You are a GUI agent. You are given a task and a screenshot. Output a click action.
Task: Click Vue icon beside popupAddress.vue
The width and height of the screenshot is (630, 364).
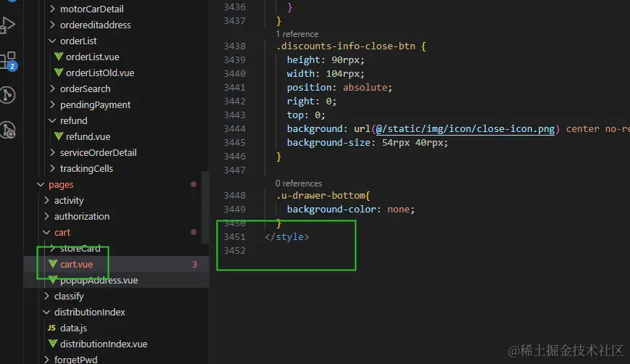click(x=53, y=280)
